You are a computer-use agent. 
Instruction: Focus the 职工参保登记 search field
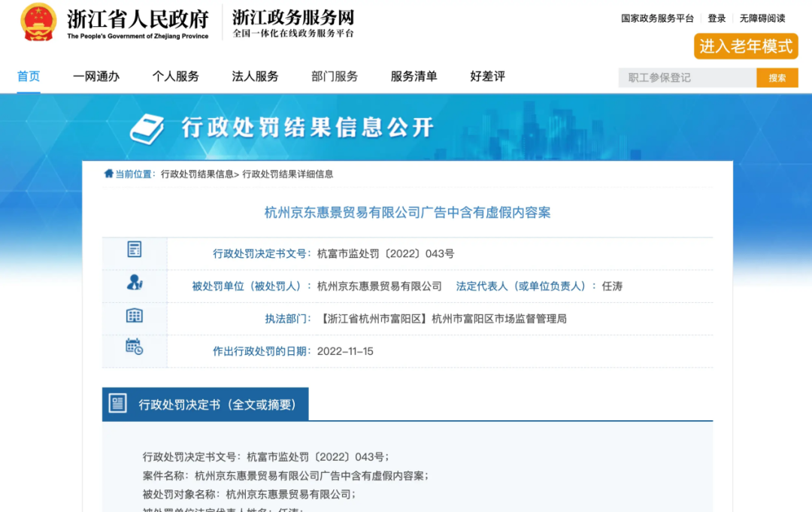pos(687,77)
